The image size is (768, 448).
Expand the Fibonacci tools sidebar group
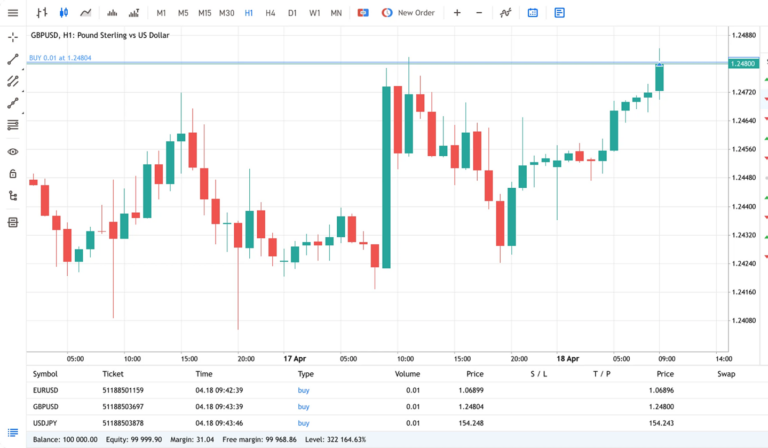[13, 125]
